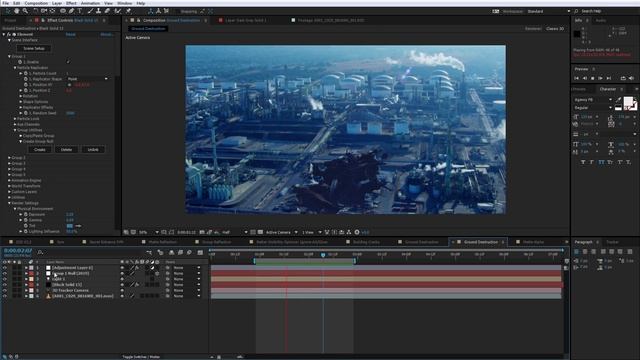
Task: Open the timeline layer search icon
Action: [x=40, y=252]
